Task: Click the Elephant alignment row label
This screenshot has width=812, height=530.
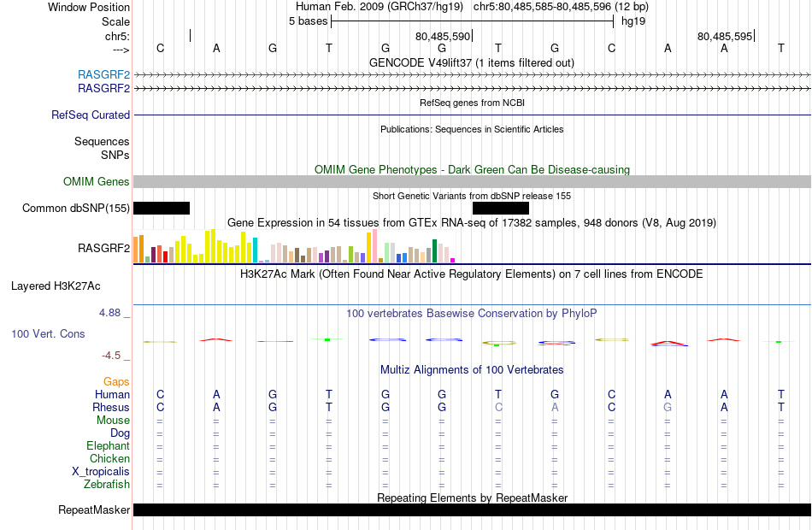Action: [x=109, y=446]
